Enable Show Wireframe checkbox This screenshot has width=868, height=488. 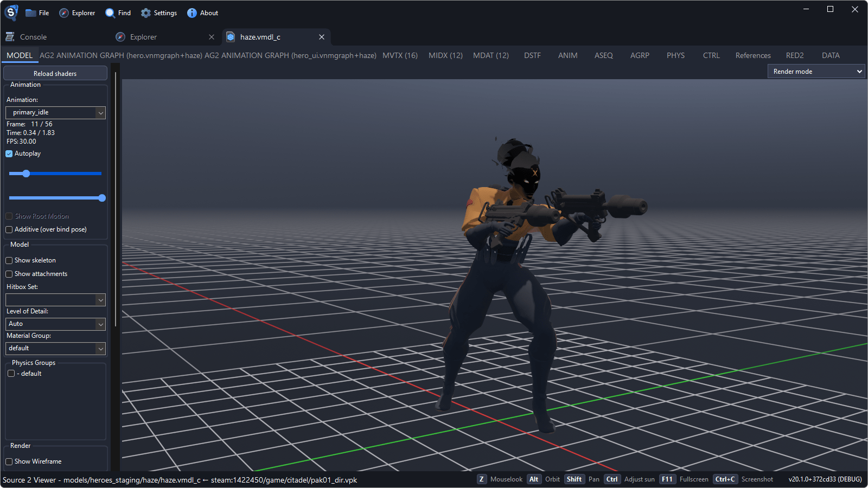coord(9,462)
